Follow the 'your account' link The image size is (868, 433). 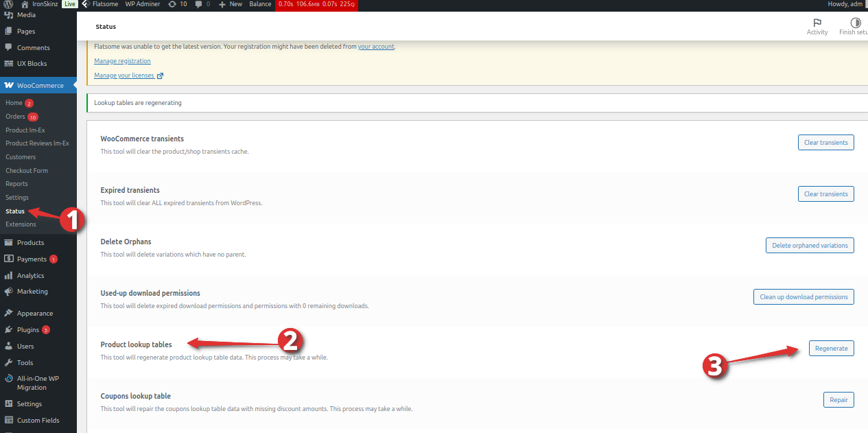(376, 47)
